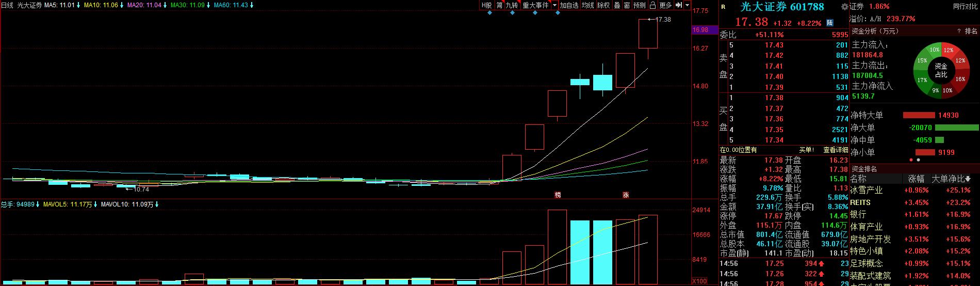
Task: Enable the 九转 indicator
Action: pyautogui.click(x=512, y=5)
